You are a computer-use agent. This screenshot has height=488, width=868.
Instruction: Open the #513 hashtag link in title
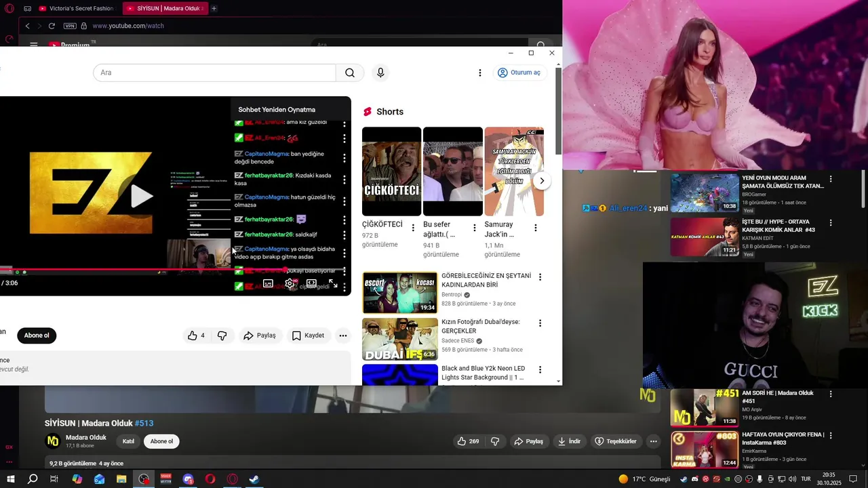click(144, 423)
